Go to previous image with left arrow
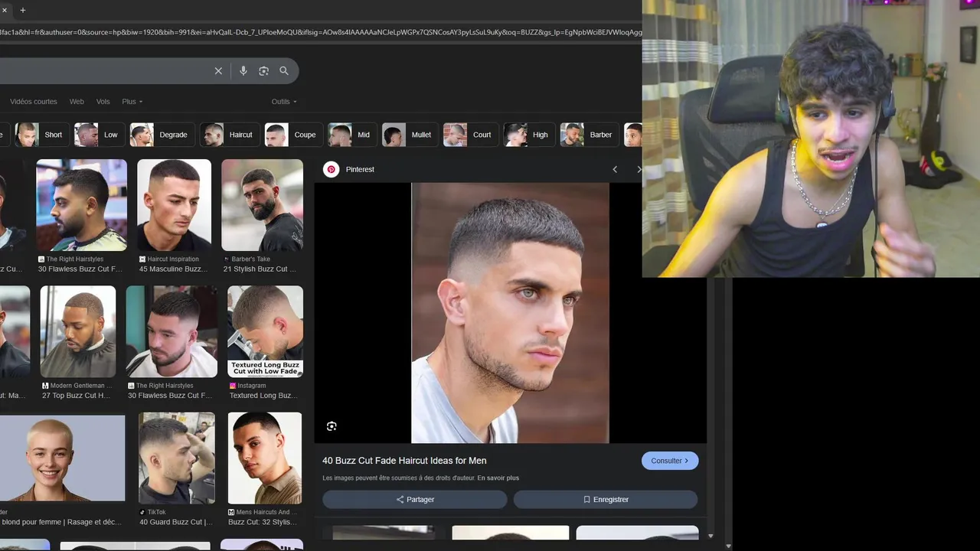Screen dimensions: 980x551 click(614, 169)
